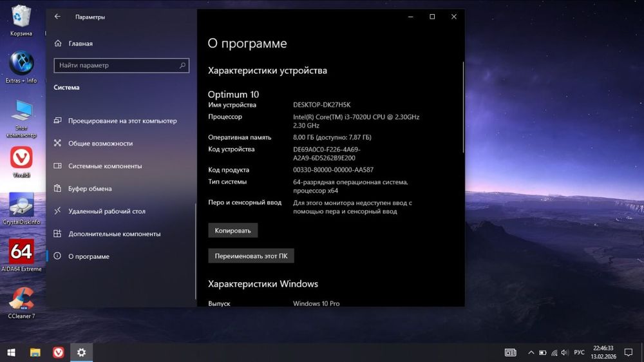The height and width of the screenshot is (362, 644).
Task: Open Общие возможности settings page
Action: (x=122, y=144)
